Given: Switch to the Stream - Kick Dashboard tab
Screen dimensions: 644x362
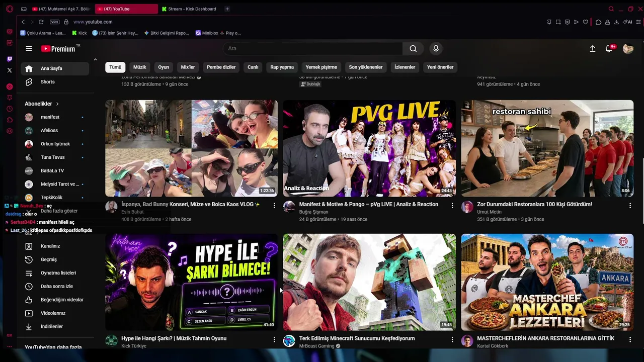Looking at the screenshot, I should (190, 9).
